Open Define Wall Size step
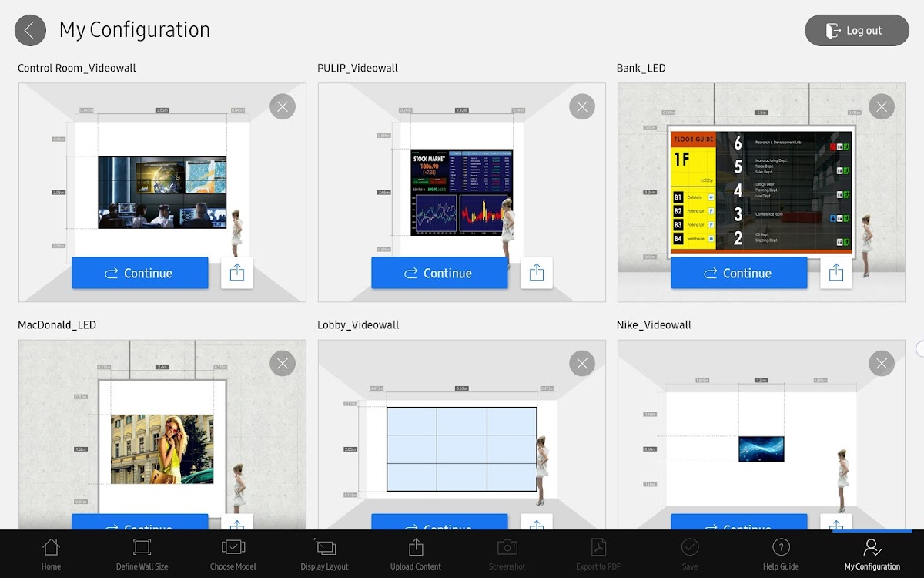 142,554
